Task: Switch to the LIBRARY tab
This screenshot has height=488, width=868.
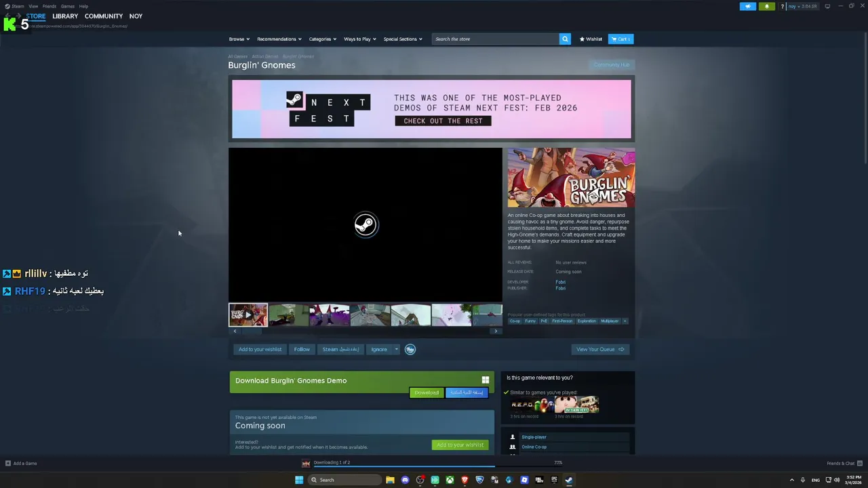Action: tap(65, 16)
